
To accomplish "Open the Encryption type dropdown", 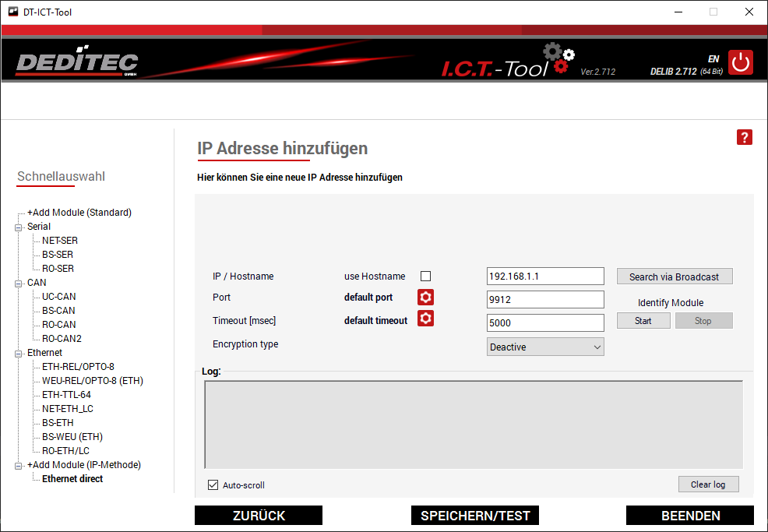I will (545, 347).
